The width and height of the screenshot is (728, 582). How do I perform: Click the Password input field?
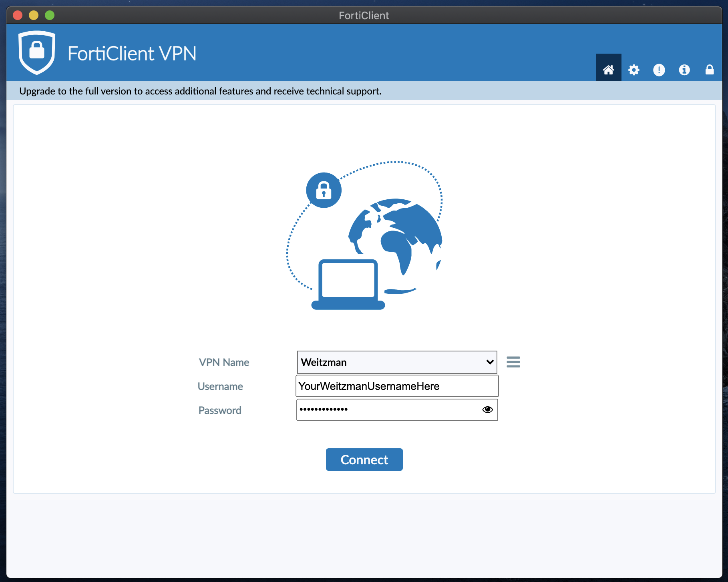coord(397,410)
